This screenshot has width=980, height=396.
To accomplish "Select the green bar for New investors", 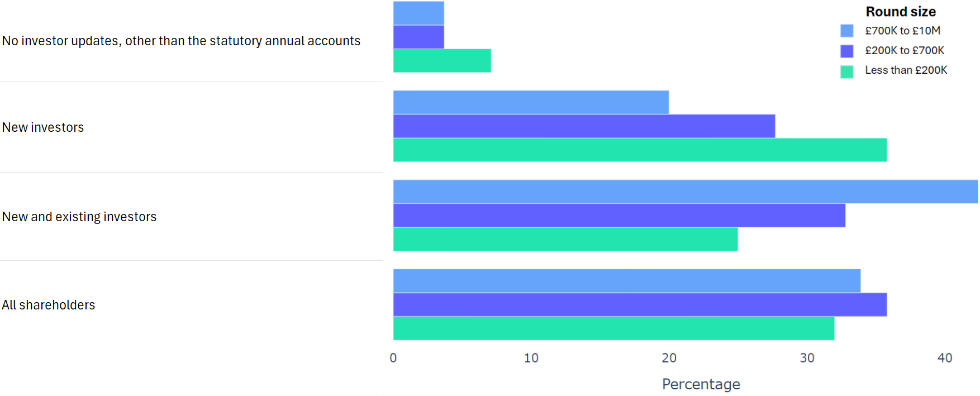I will [640, 150].
